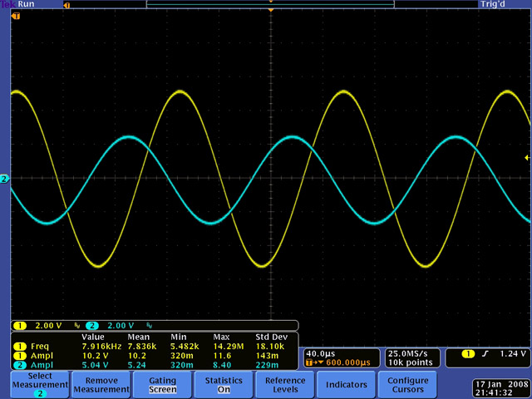532x399 pixels.
Task: Click the channel 2 ground reference marker
Action: click(x=4, y=179)
